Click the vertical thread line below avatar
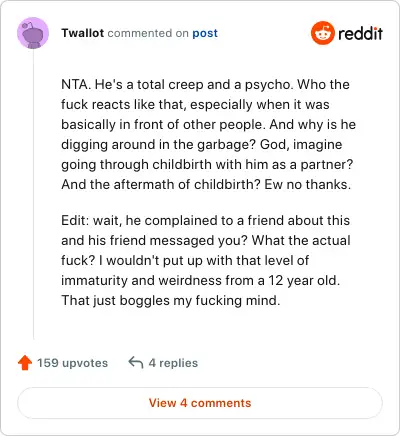The height and width of the screenshot is (436, 400). pos(33,194)
